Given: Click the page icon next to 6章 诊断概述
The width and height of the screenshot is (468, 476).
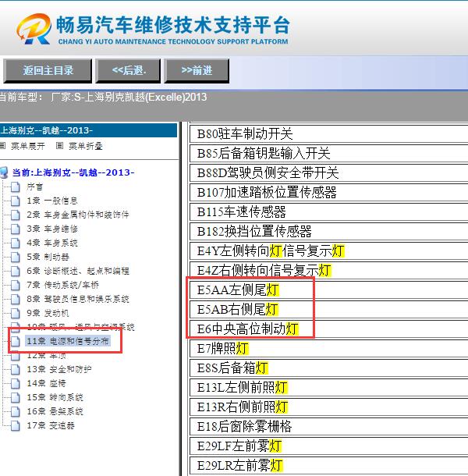Looking at the screenshot, I should [15, 271].
